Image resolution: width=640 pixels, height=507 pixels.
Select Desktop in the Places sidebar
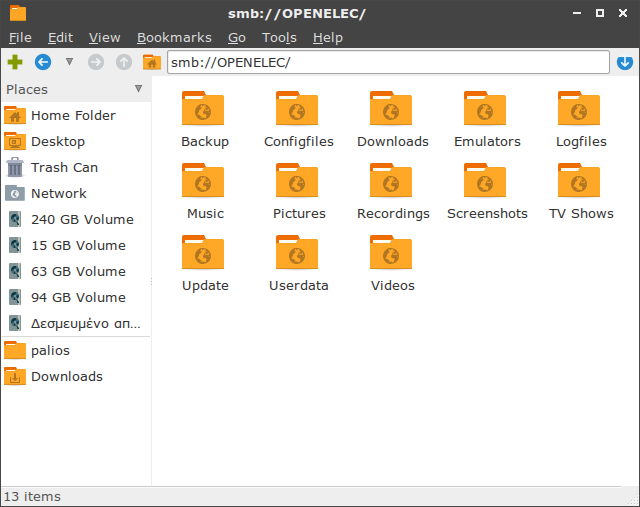click(x=76, y=141)
